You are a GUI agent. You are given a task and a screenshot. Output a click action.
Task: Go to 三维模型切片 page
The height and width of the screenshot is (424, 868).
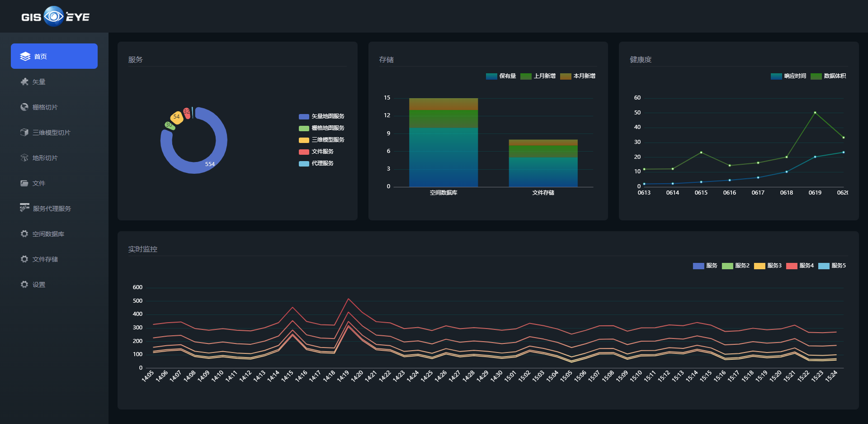point(54,132)
